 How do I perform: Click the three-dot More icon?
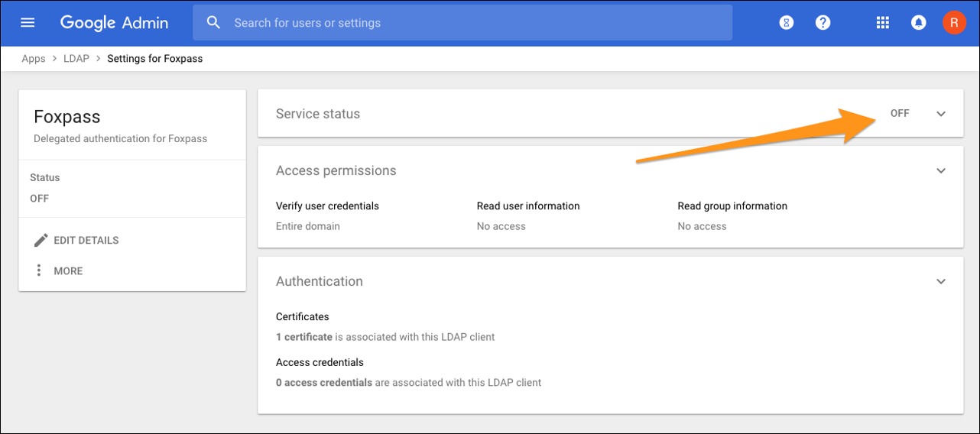(x=39, y=271)
